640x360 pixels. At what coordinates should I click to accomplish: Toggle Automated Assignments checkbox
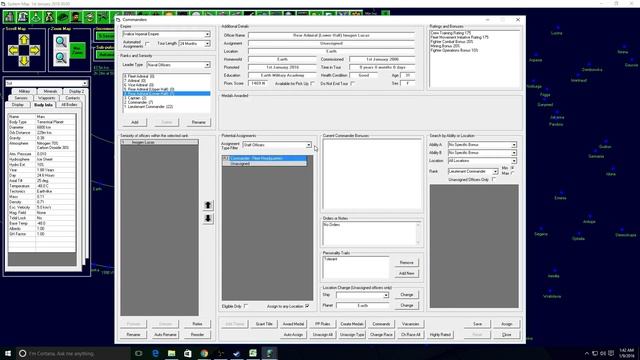147,44
